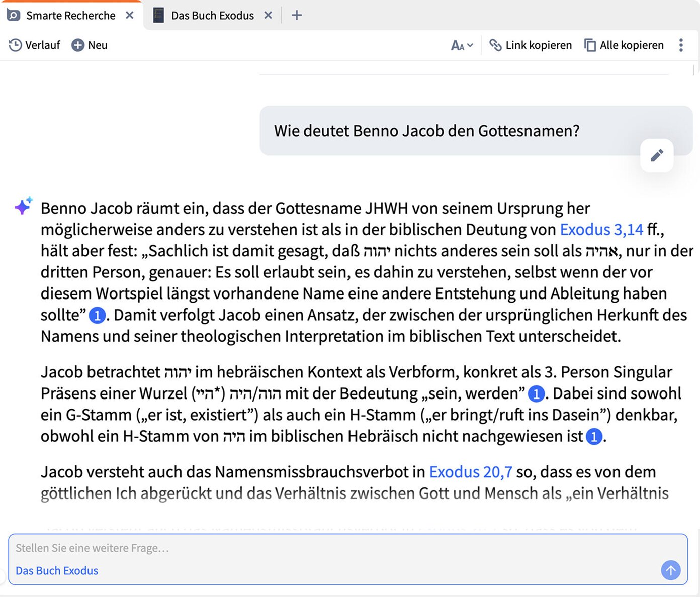Click the text "Benno Jacob räumt ein"
700x597 pixels.
tap(124, 208)
